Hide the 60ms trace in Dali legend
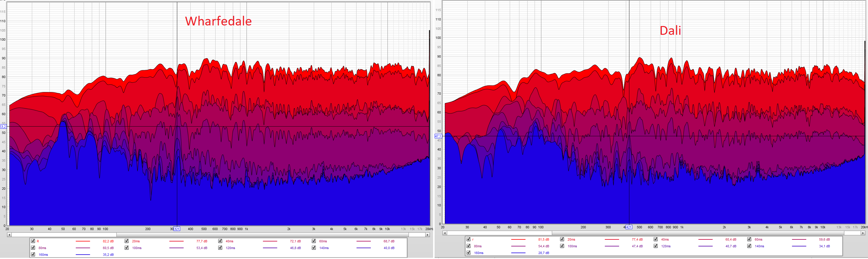Viewport: 868px width, 259px height. [749, 239]
